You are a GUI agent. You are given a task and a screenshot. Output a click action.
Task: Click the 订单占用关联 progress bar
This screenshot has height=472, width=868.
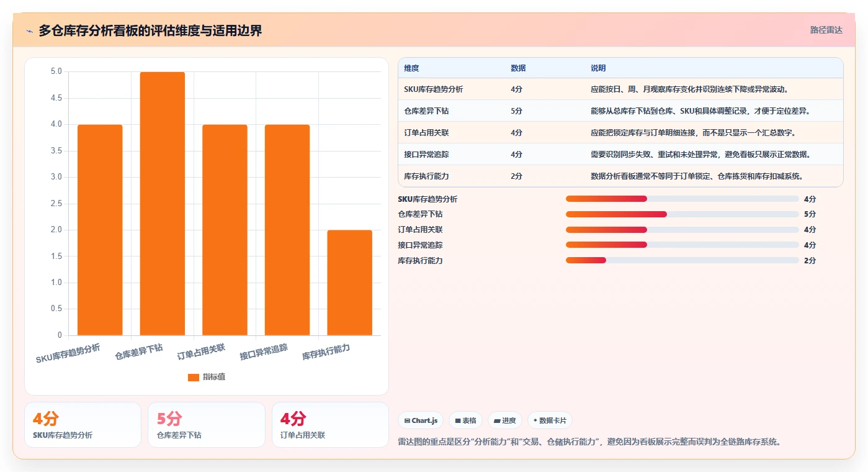click(x=682, y=230)
